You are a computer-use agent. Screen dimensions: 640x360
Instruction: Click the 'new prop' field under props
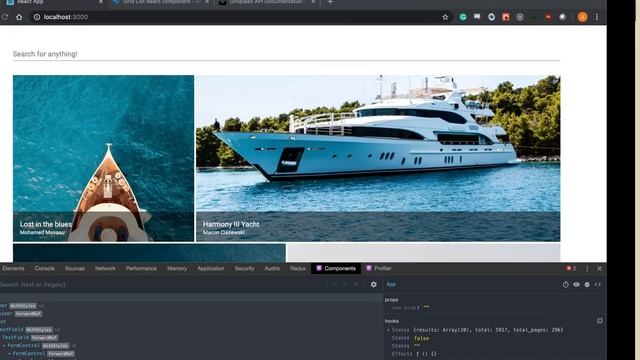coord(404,307)
